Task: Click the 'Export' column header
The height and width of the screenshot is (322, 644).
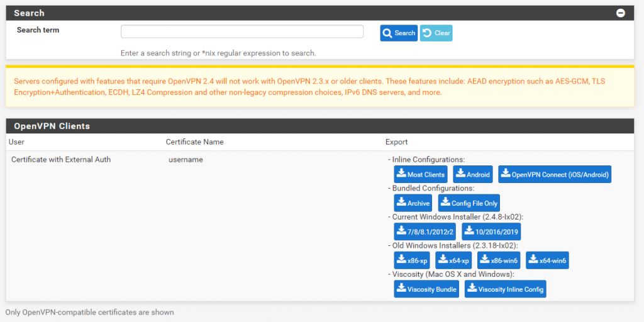Action: tap(396, 142)
